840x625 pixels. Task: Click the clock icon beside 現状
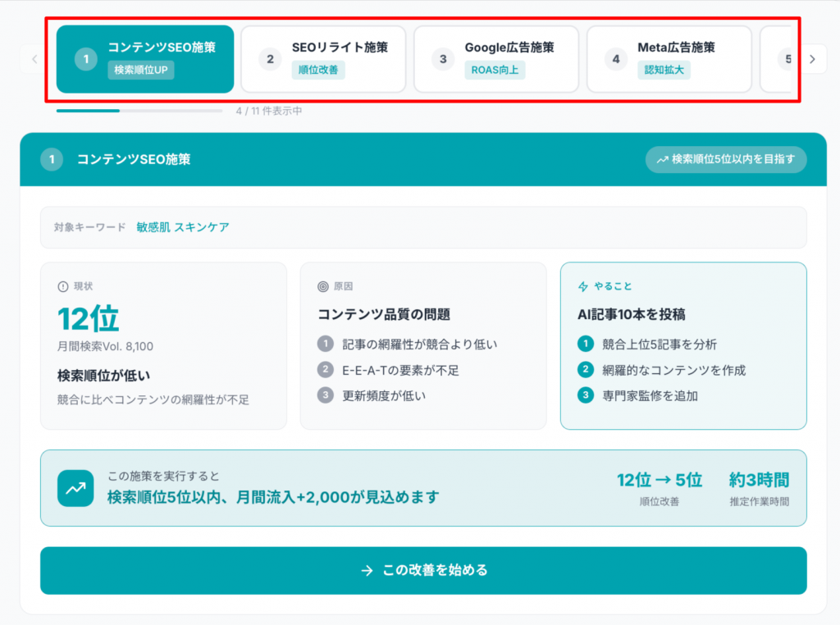point(63,286)
